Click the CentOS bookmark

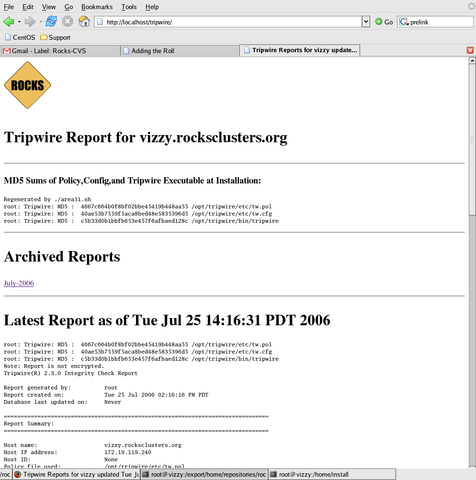[20, 37]
